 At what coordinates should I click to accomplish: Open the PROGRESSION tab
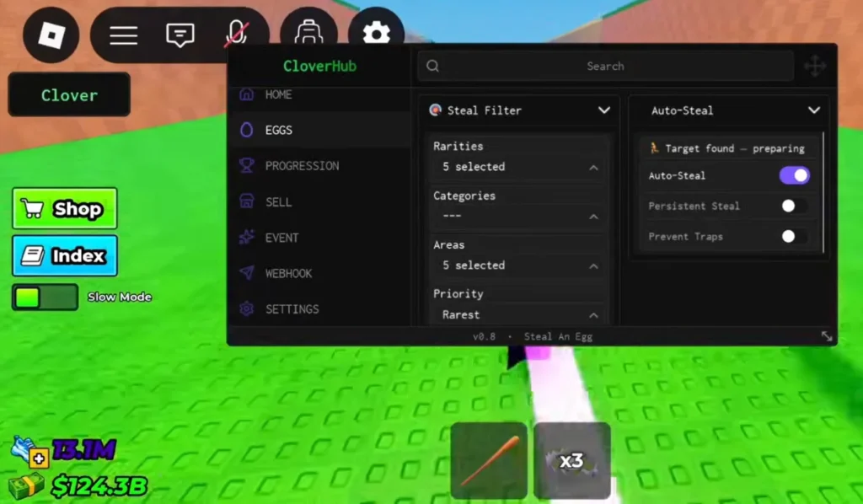[x=319, y=166]
